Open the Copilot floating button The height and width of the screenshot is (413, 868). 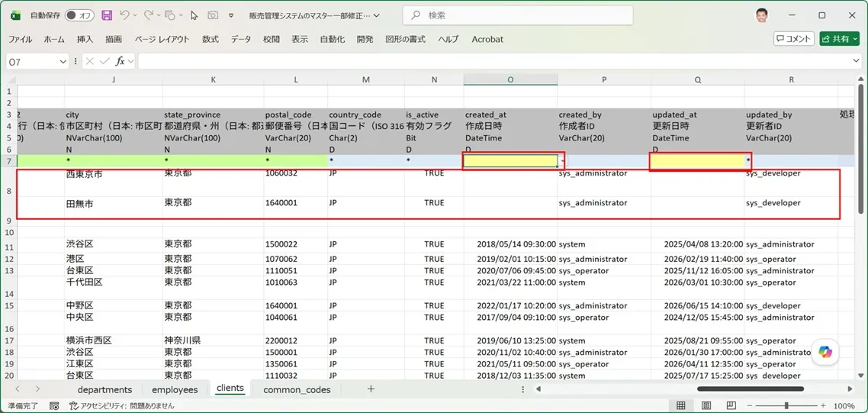(825, 351)
